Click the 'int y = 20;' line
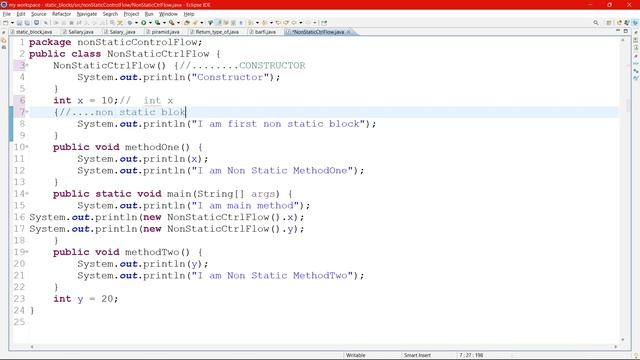This screenshot has width=640, height=360. pos(86,299)
